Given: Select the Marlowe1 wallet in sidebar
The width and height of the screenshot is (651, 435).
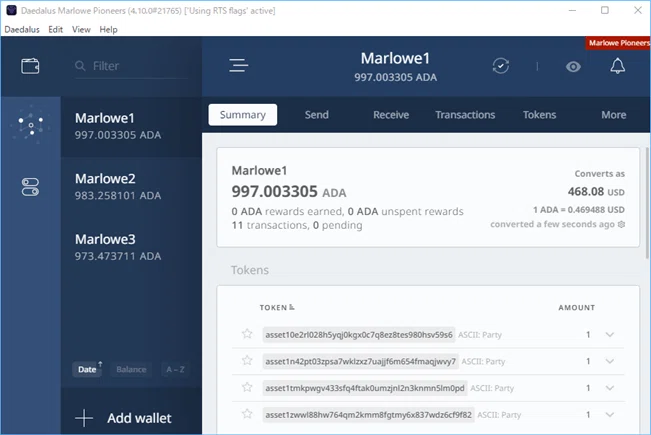Looking at the screenshot, I should (x=131, y=126).
